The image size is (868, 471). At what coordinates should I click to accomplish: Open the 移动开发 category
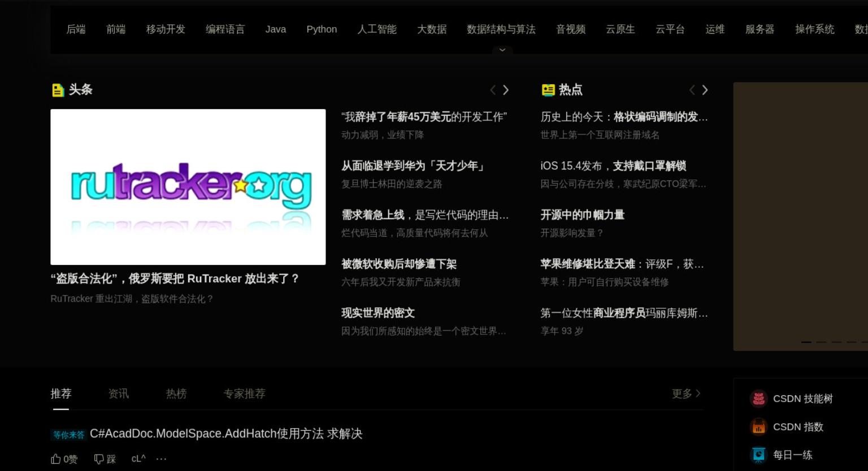point(166,29)
